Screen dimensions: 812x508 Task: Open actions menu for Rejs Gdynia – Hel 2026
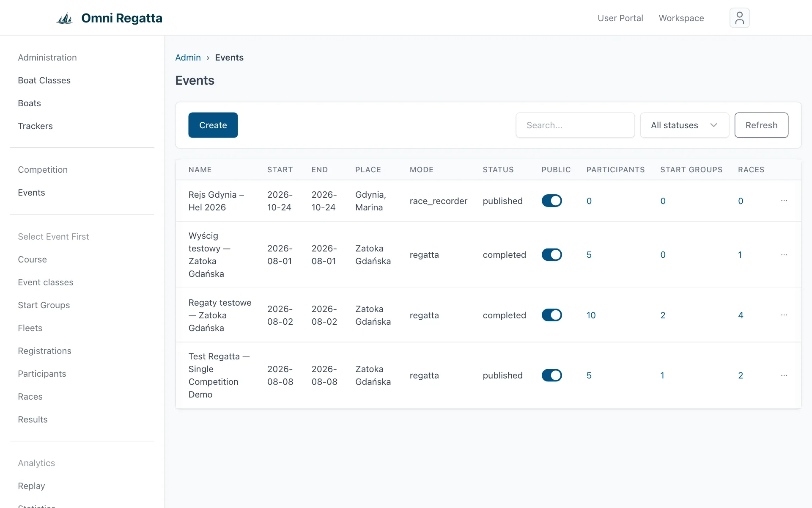click(784, 201)
